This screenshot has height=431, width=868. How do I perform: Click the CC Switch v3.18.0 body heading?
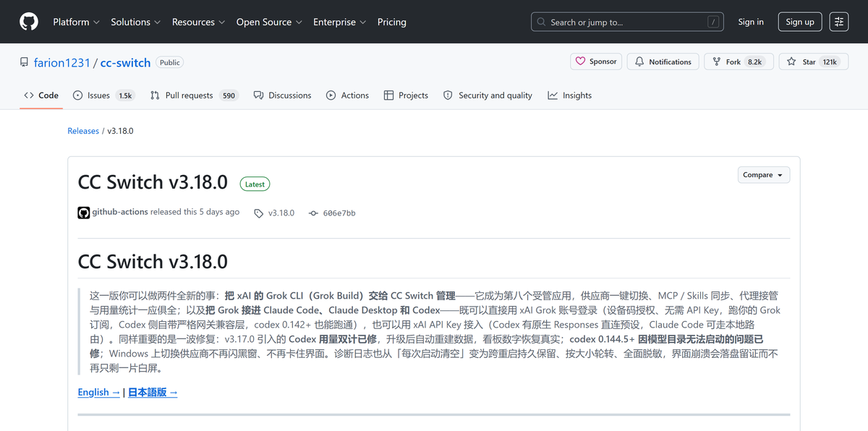[153, 261]
